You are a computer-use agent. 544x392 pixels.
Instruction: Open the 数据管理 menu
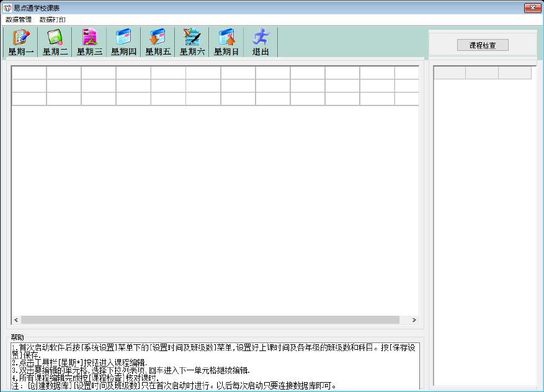tap(19, 20)
